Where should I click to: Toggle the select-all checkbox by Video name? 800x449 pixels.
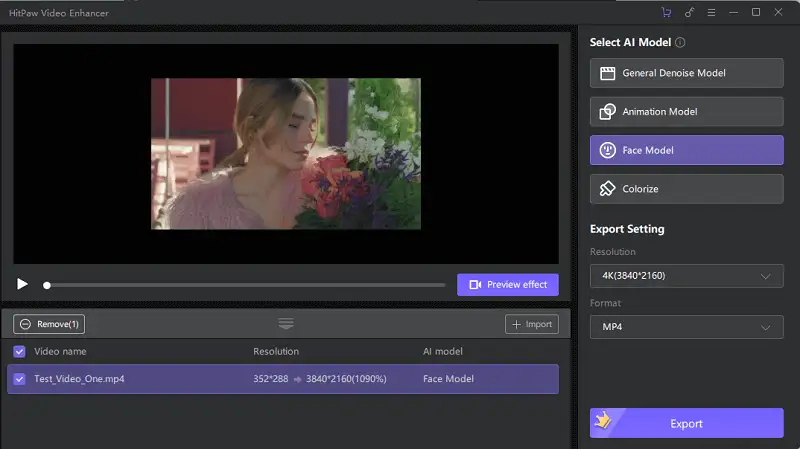(x=20, y=352)
